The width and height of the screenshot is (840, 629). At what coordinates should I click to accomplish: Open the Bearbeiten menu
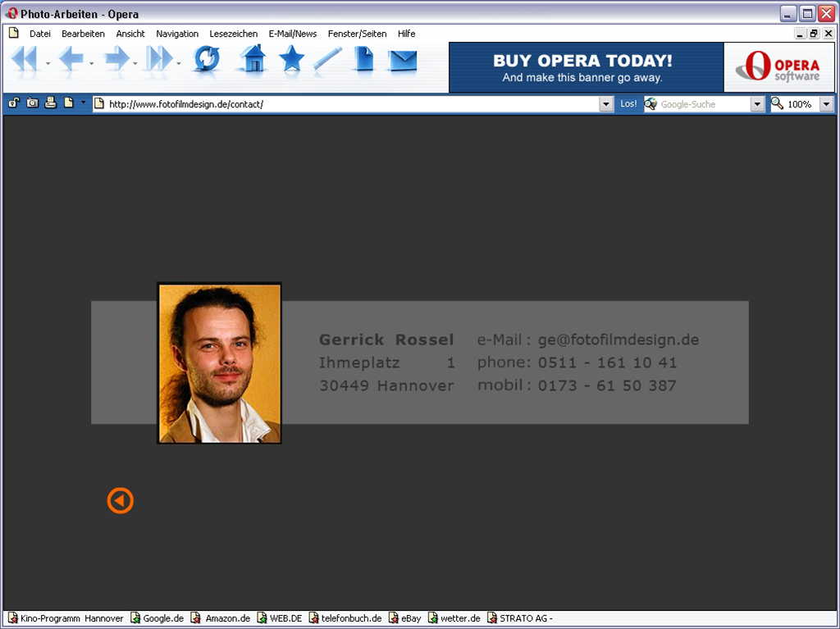(x=83, y=34)
